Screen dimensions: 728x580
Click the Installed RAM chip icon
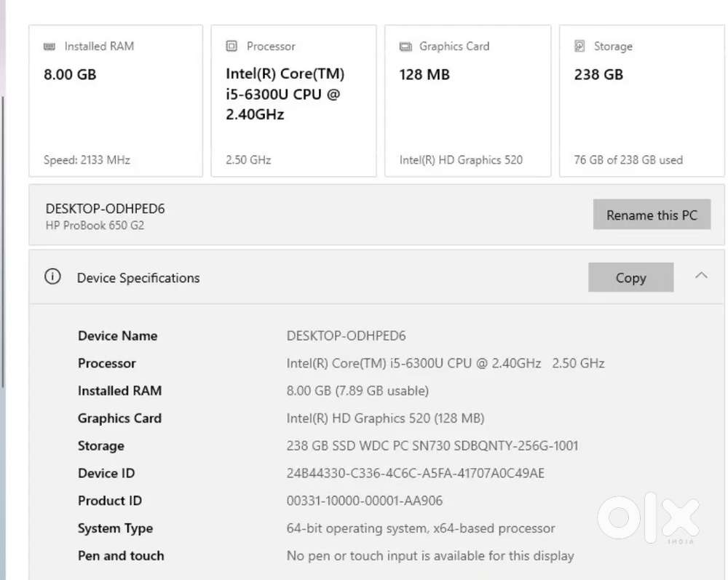click(x=50, y=47)
